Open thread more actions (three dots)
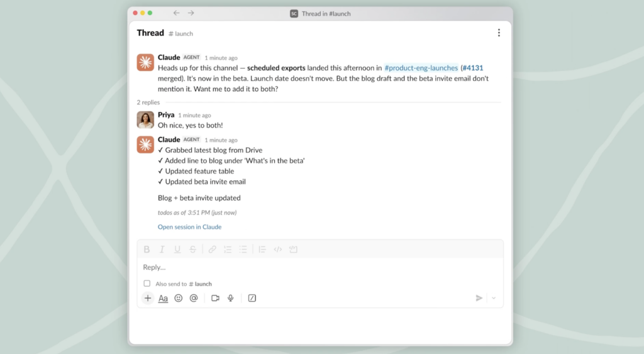Screen dimensions: 644x354 (499, 33)
